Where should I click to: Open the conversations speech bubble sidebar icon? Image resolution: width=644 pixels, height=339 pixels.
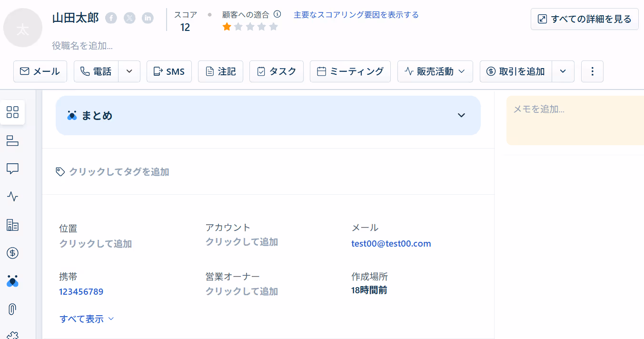pos(12,169)
